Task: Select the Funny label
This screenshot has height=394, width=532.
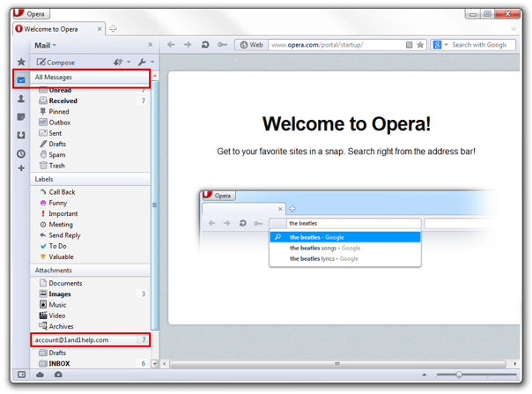Action: click(x=90, y=203)
